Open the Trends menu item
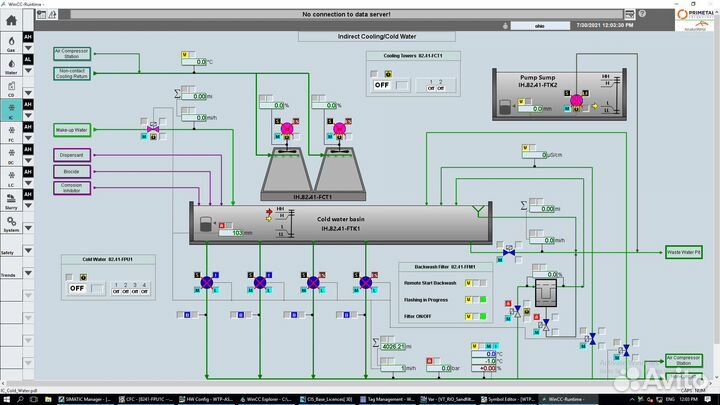The image size is (720, 405). pos(8,274)
